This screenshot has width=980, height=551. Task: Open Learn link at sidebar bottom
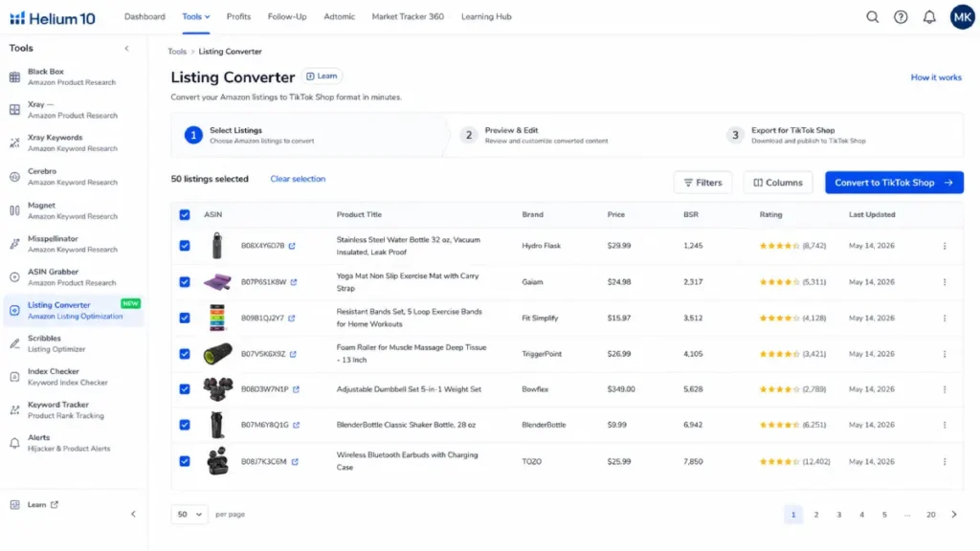(35, 505)
